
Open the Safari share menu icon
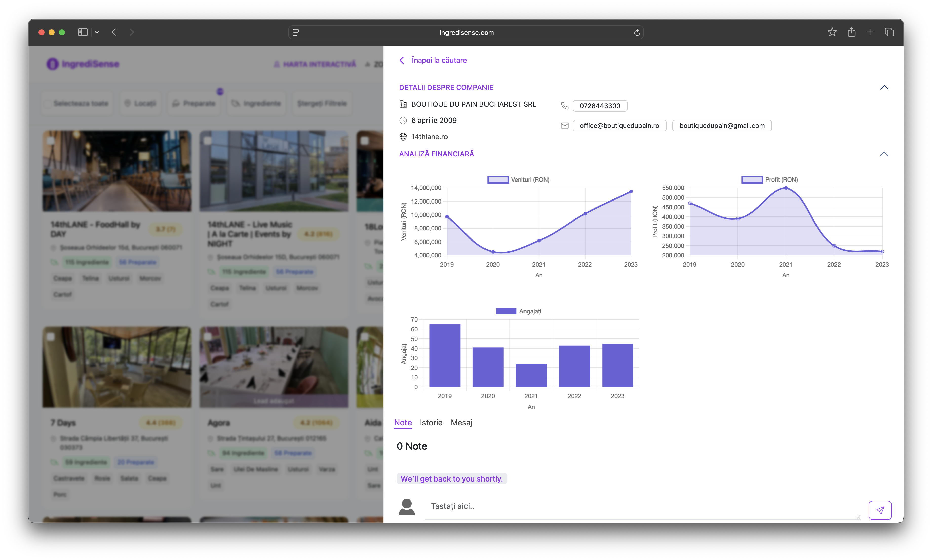pyautogui.click(x=852, y=32)
